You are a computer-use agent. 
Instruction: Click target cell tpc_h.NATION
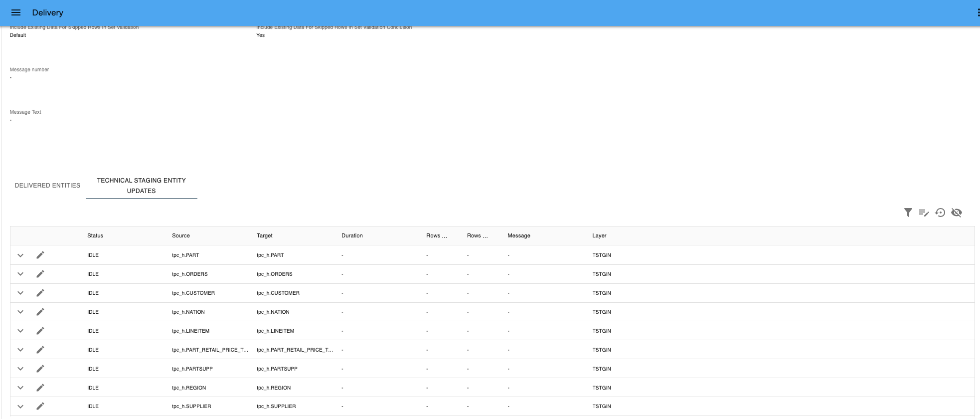273,312
